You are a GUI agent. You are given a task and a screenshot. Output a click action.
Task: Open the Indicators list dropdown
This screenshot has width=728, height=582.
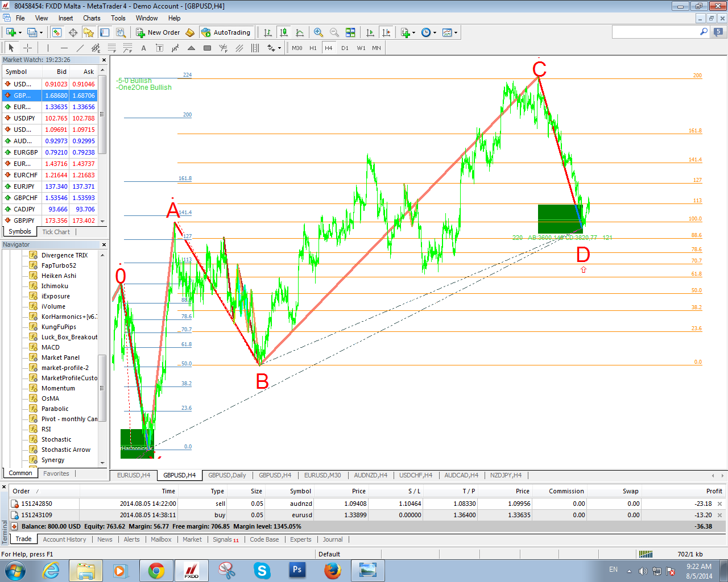(x=408, y=32)
